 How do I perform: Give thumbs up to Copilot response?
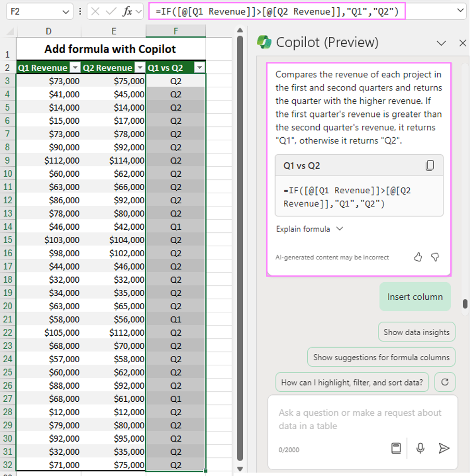(417, 257)
